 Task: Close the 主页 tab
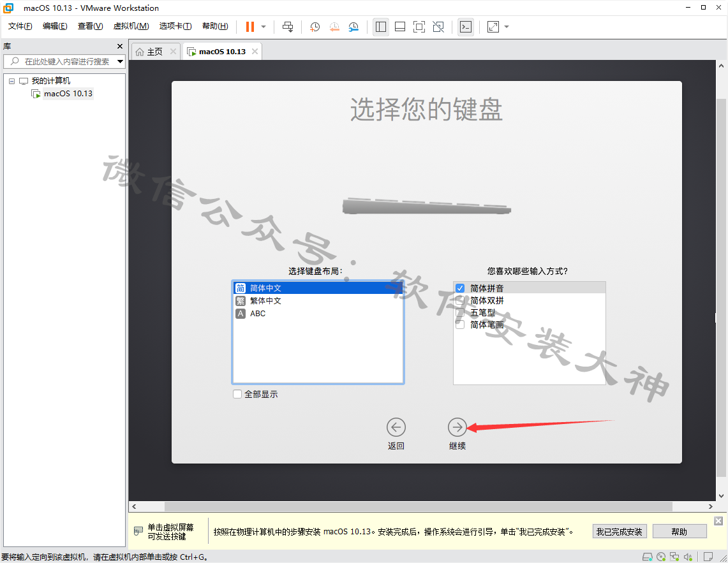click(173, 52)
